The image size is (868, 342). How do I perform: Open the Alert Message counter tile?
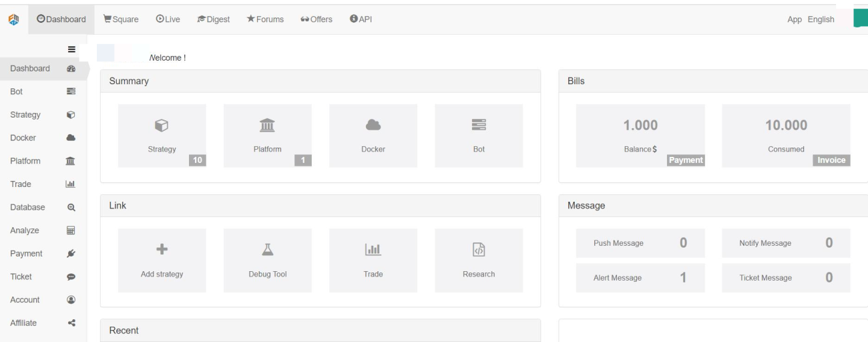tap(640, 278)
